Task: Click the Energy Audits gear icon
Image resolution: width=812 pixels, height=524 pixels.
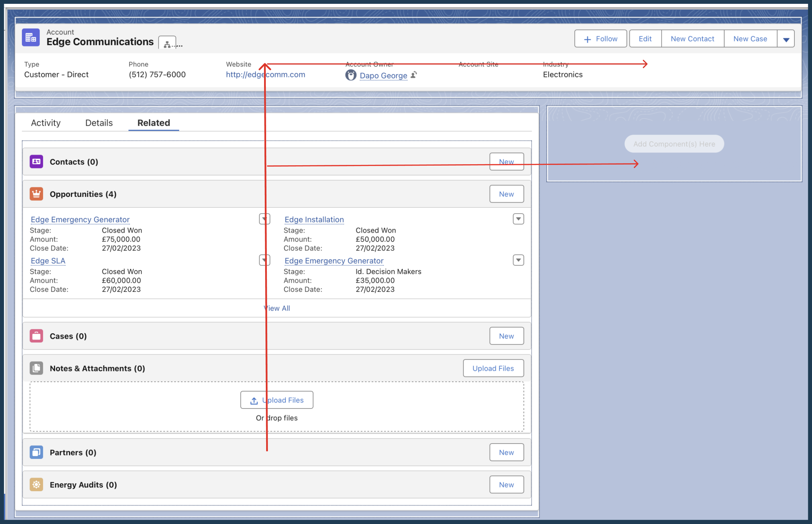Action: click(36, 484)
